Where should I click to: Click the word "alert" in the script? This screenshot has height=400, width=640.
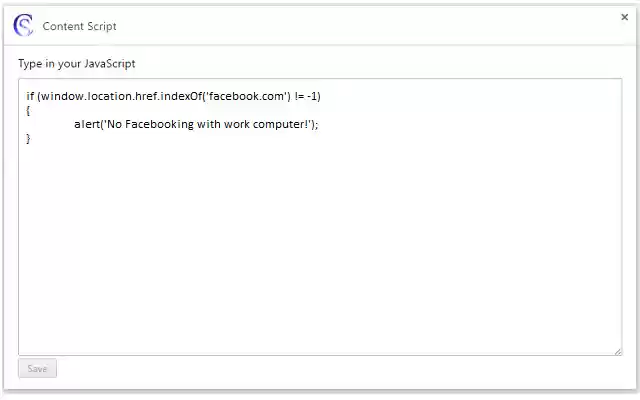87,124
